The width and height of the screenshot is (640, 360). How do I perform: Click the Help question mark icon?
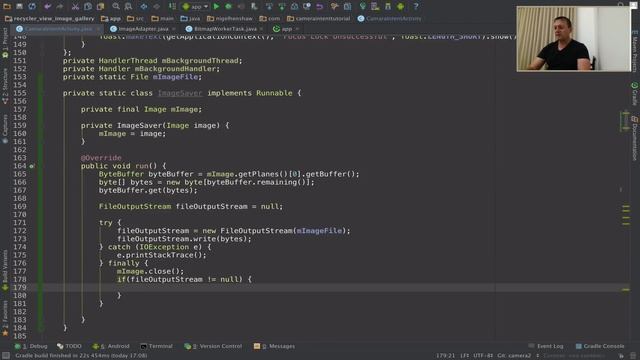pyautogui.click(x=416, y=6)
